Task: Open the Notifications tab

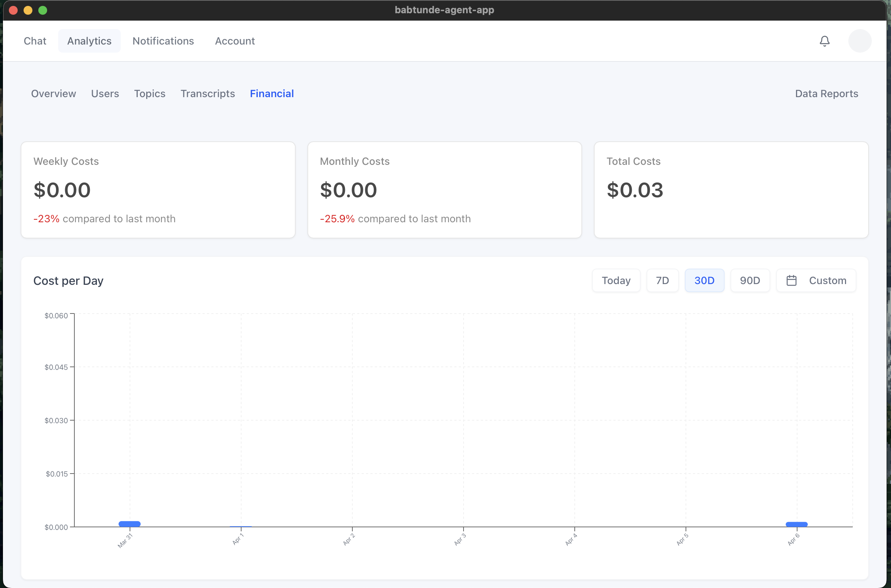Action: tap(163, 41)
